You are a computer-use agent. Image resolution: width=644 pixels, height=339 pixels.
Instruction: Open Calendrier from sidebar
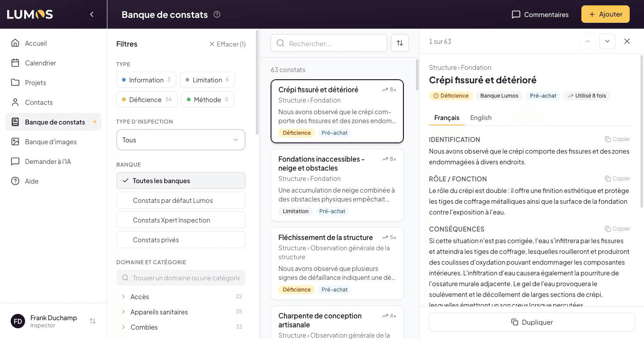(53, 63)
